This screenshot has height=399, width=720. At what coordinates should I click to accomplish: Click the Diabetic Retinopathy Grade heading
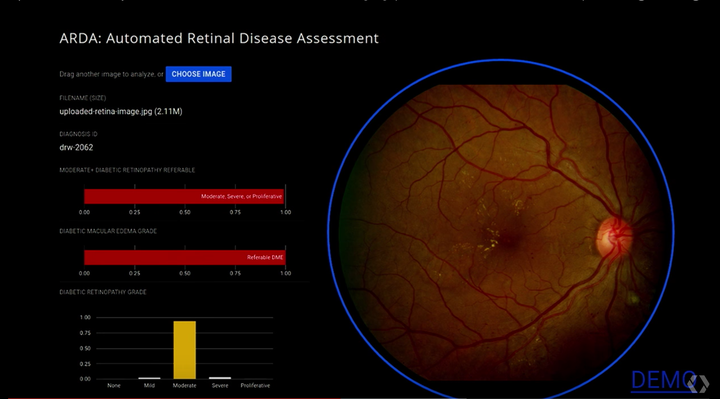click(x=103, y=292)
